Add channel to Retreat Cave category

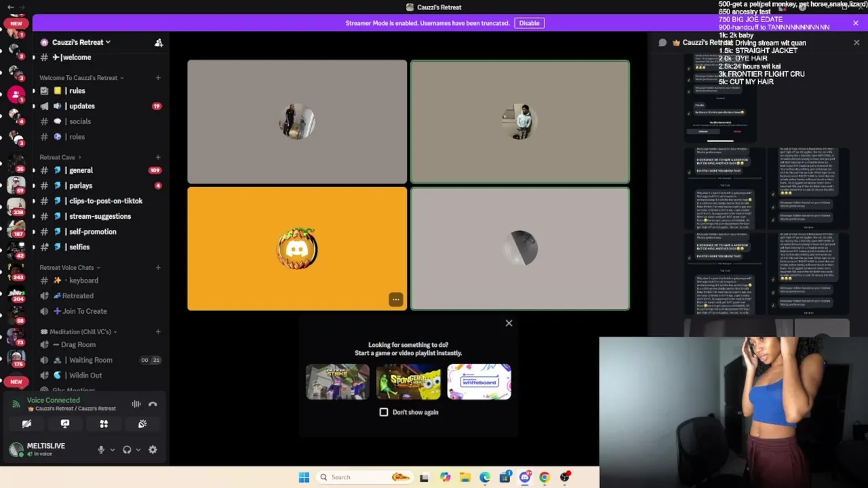(158, 157)
